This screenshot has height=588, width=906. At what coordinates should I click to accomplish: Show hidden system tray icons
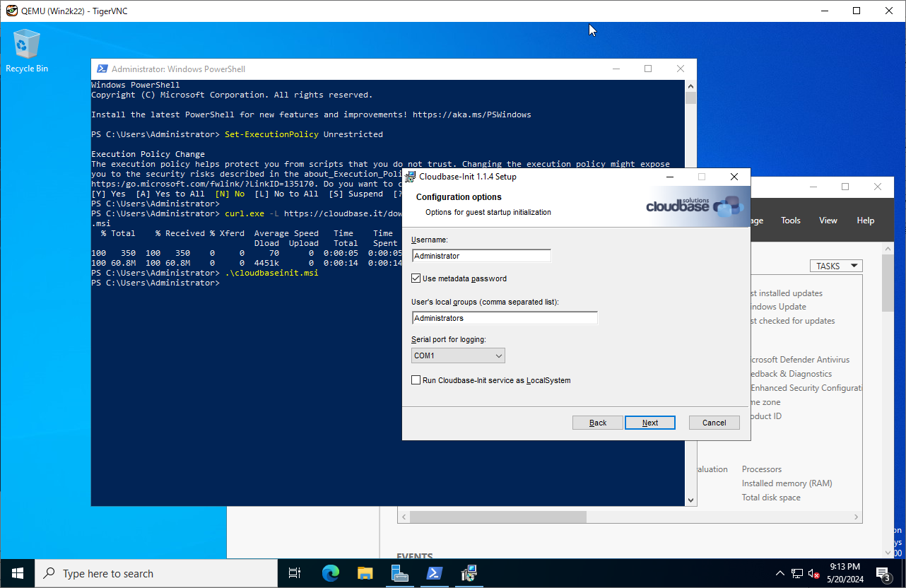(x=780, y=573)
